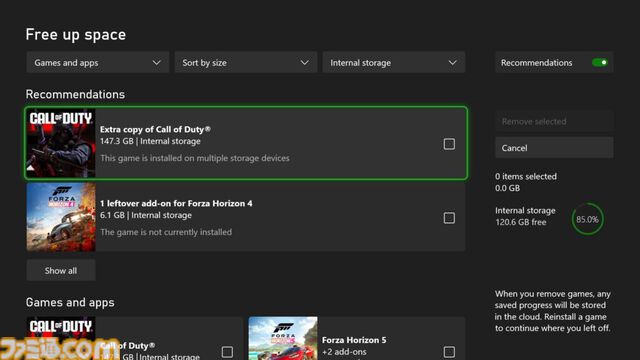The width and height of the screenshot is (640, 360).
Task: Click the 'Extra copy of Call of Duty' title
Action: coord(155,129)
